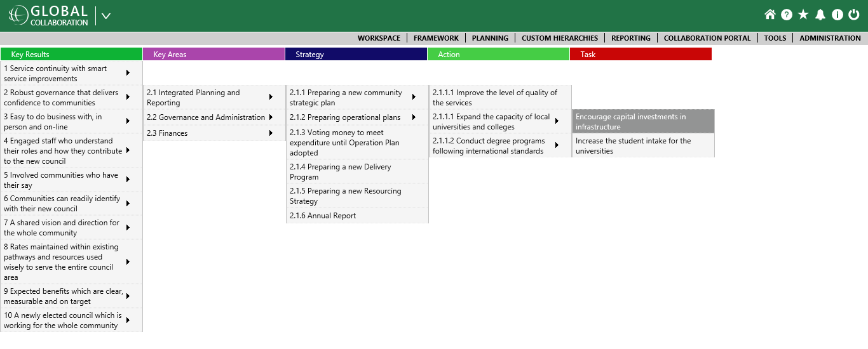868x349 pixels.
Task: Open the chevron dropdown beside the logo
Action: click(106, 16)
